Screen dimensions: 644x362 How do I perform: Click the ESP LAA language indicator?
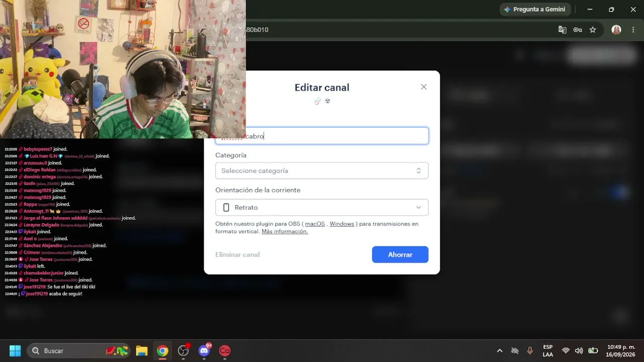click(x=547, y=350)
